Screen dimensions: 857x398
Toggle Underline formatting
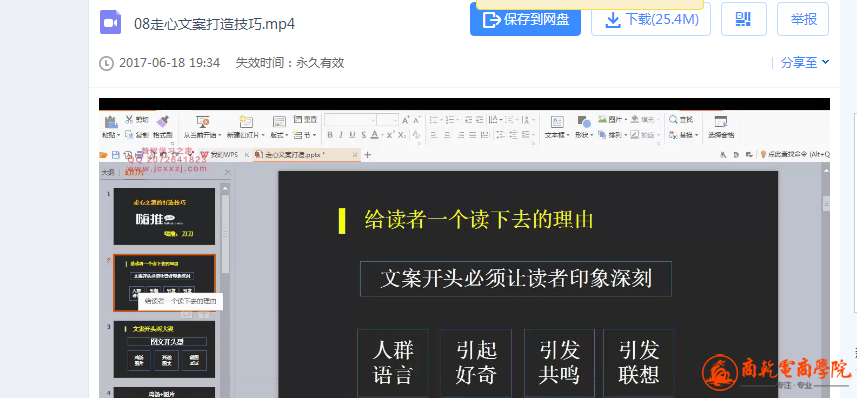coord(352,135)
